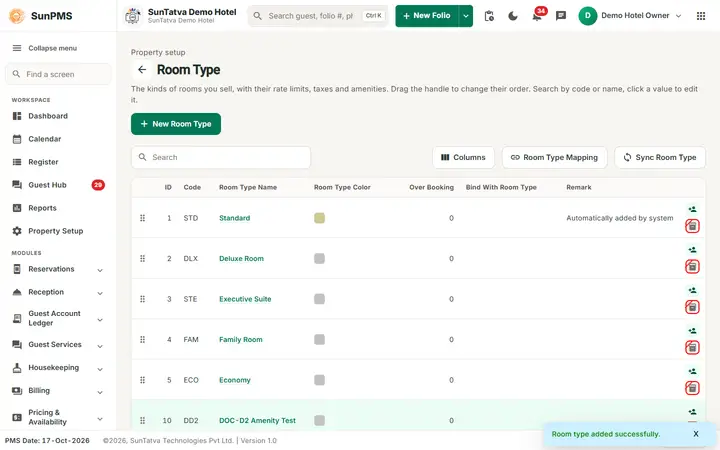This screenshot has width=720, height=450.
Task: Open the chat messages icon in header
Action: (x=561, y=16)
